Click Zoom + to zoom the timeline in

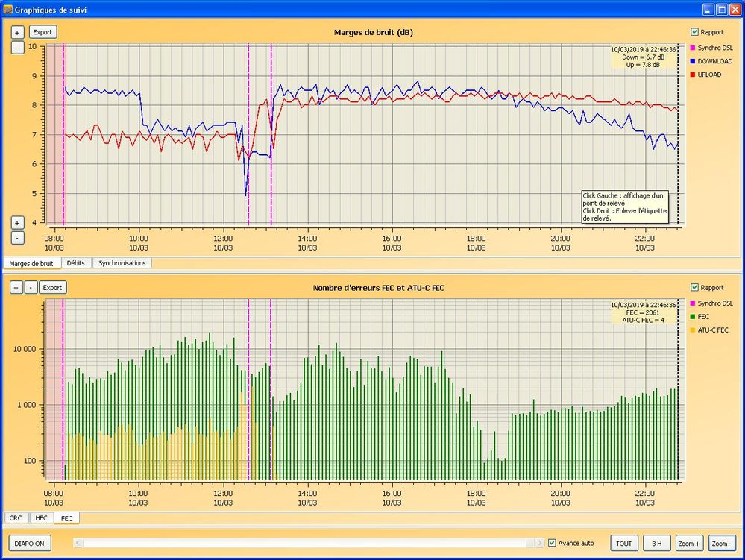coord(689,544)
